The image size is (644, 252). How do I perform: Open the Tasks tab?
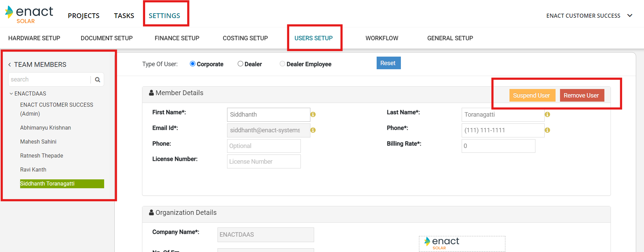(x=124, y=16)
